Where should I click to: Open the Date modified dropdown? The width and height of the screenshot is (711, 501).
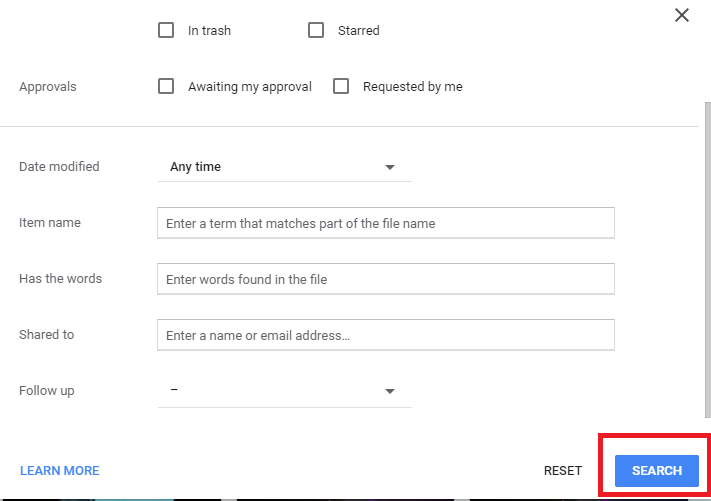pos(284,167)
